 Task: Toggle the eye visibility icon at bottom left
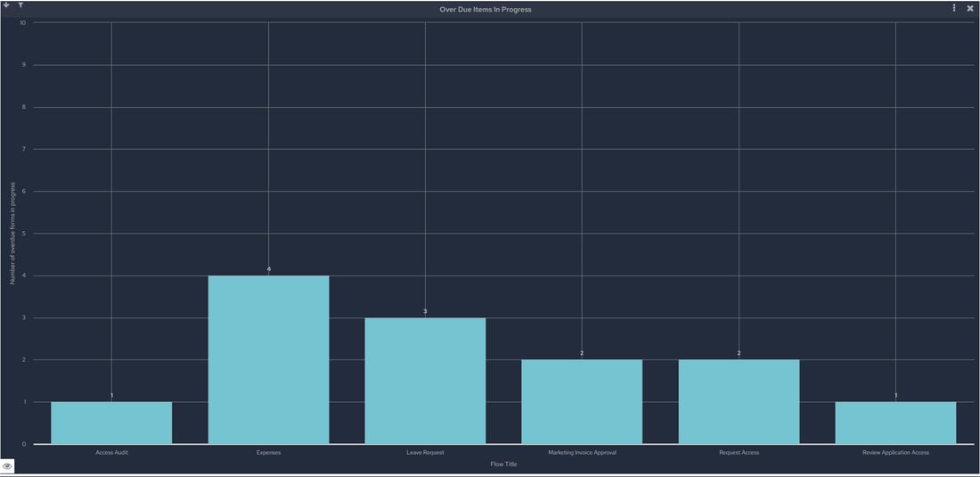tap(7, 466)
